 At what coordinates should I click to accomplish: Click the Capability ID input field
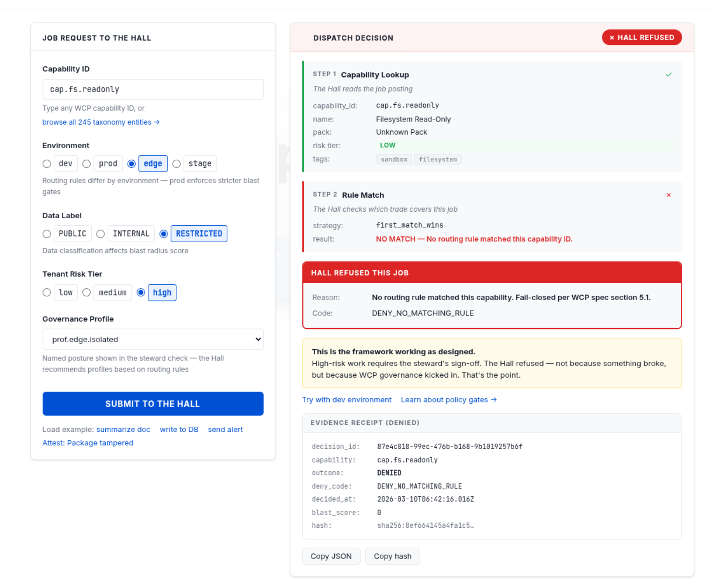pyautogui.click(x=152, y=89)
